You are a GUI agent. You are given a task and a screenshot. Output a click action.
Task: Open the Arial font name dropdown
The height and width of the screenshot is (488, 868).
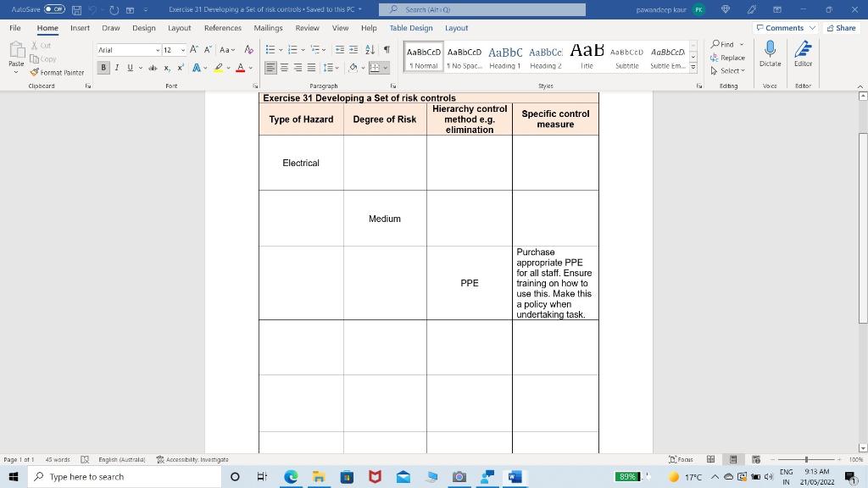(x=157, y=49)
